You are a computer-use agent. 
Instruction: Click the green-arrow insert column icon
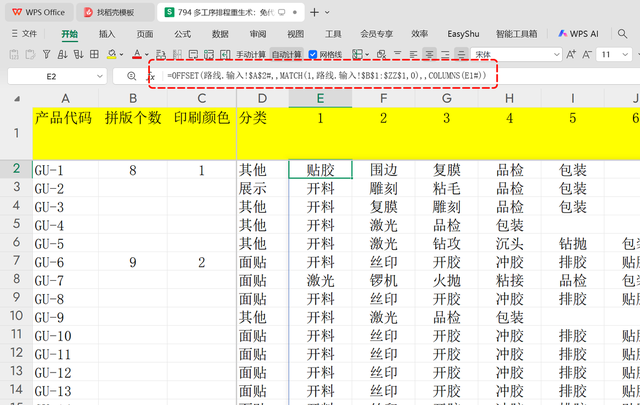225,54
